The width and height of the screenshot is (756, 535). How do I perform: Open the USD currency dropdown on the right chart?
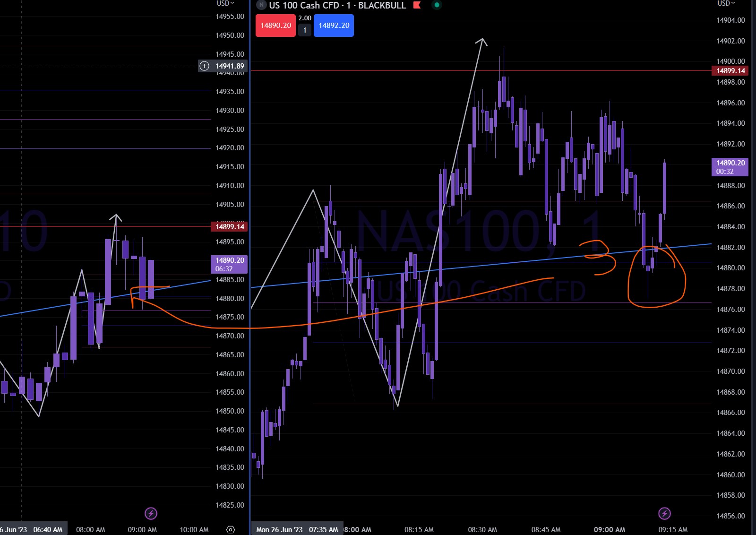click(726, 3)
